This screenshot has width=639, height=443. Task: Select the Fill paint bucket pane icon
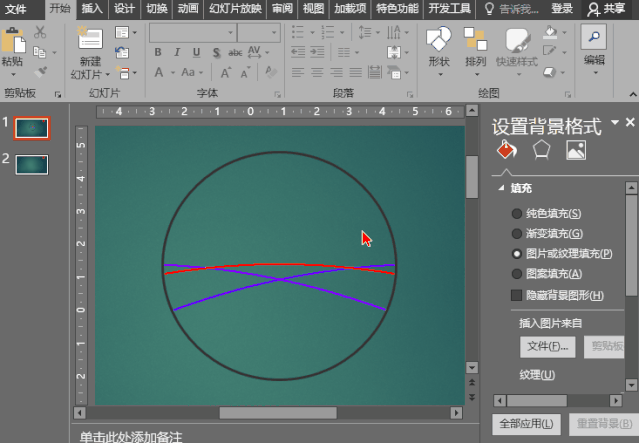(506, 150)
